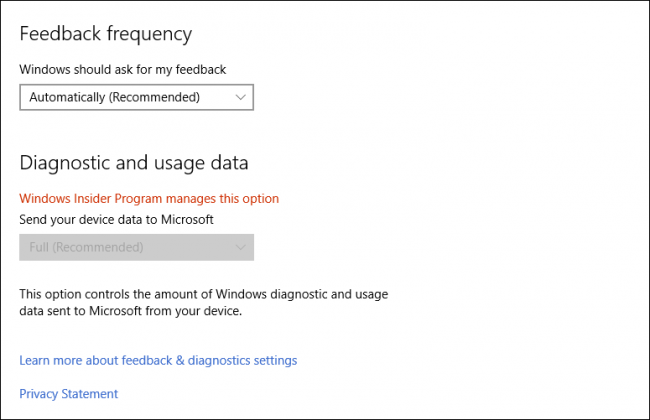Click the chevron arrow on feedback frequency combo box

click(x=240, y=97)
